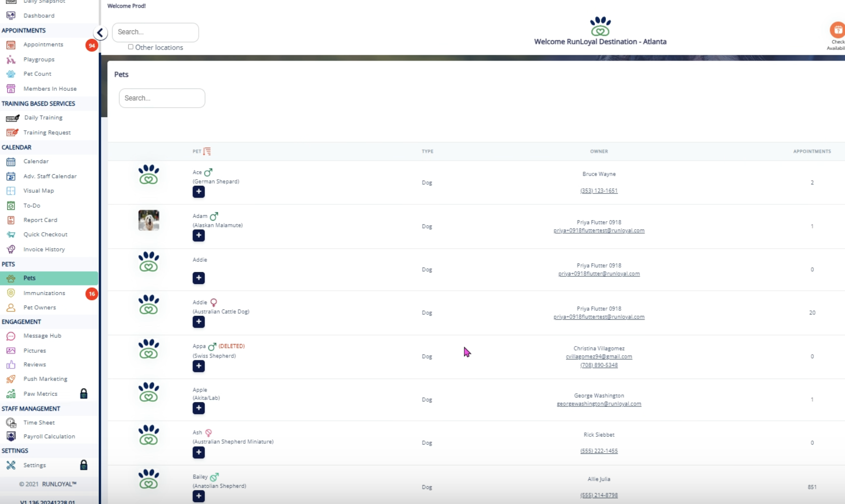The height and width of the screenshot is (504, 845).
Task: Expand Apple's row with the plus button
Action: coord(198,408)
